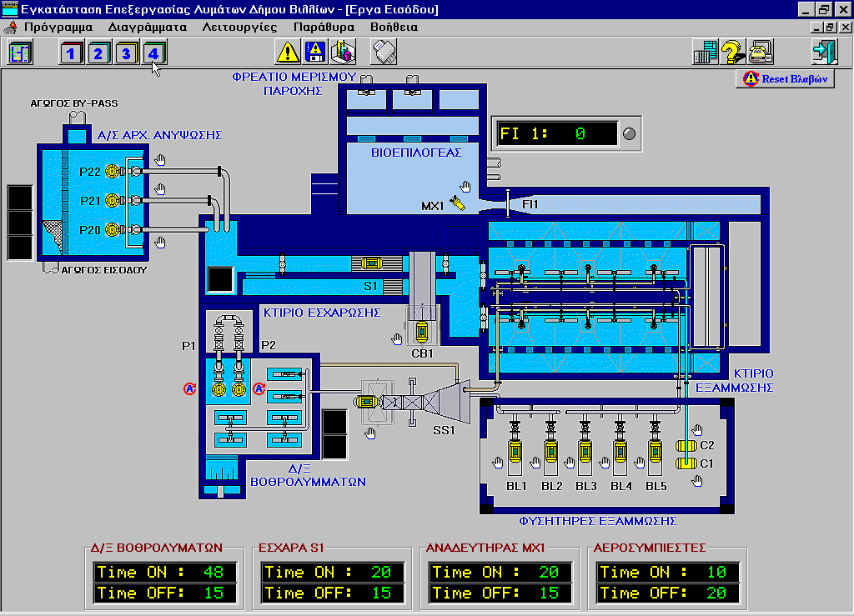Open the Παράθυρα menu
Image resolution: width=854 pixels, height=616 pixels.
click(324, 27)
